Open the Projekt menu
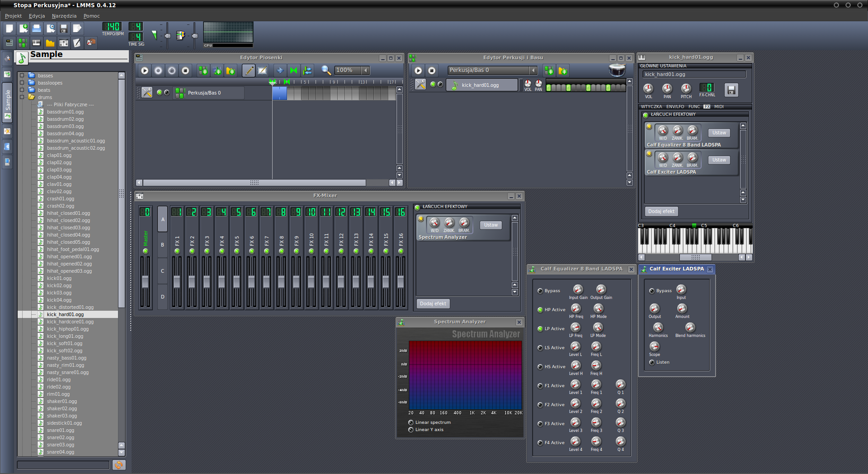 13,16
